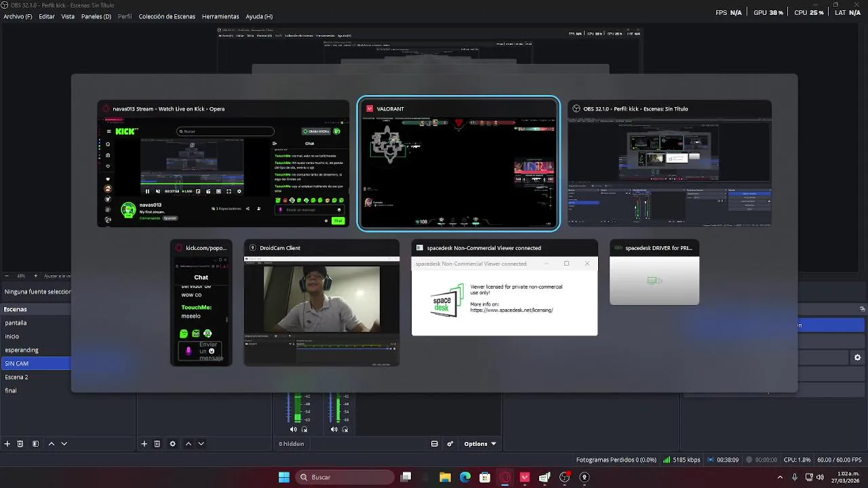
Task: Switch to Valorant taskbar icon
Action: (525, 477)
